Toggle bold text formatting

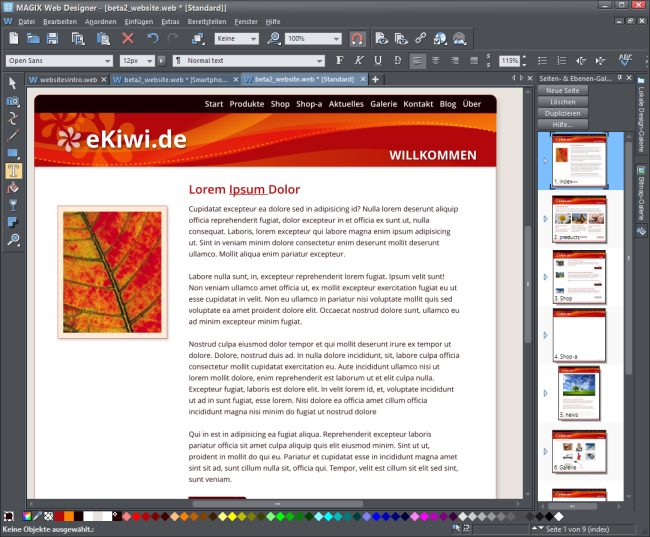click(339, 60)
